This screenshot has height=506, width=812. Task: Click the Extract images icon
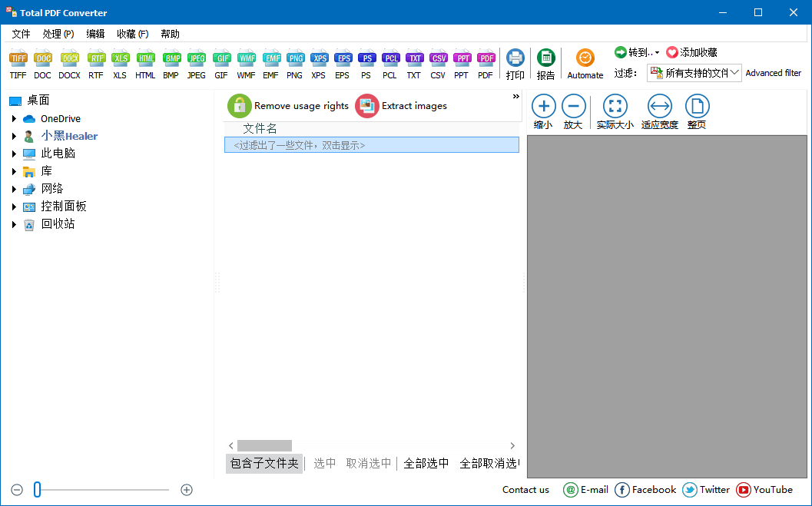(x=366, y=105)
